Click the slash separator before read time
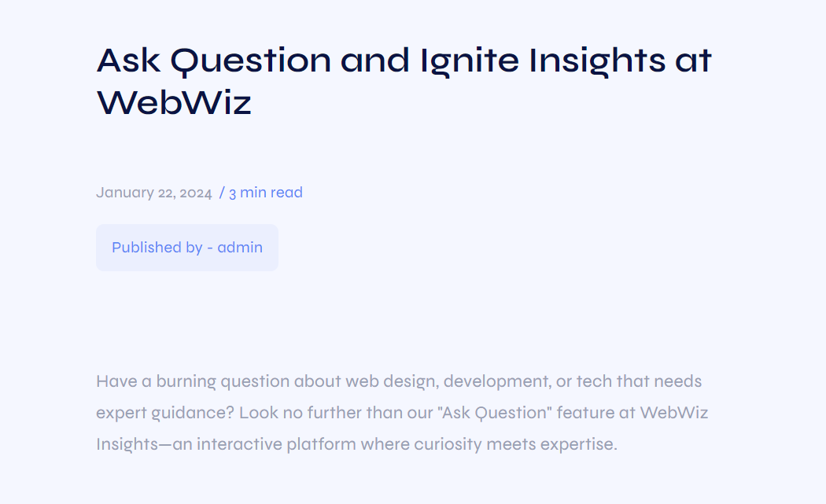 (x=222, y=193)
